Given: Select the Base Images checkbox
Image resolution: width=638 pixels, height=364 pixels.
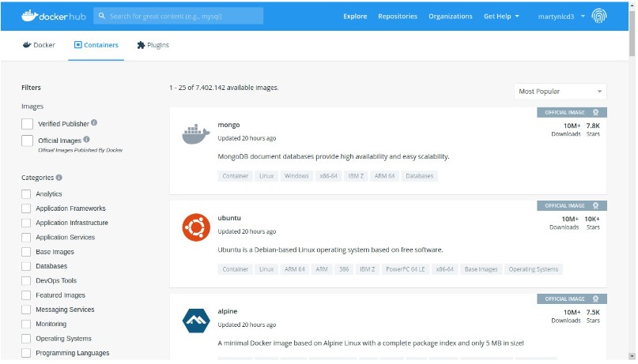Looking at the screenshot, I should pos(26,252).
